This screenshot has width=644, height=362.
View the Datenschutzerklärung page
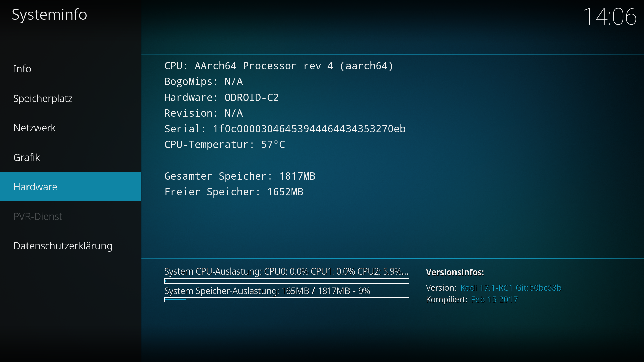pyautogui.click(x=70, y=246)
